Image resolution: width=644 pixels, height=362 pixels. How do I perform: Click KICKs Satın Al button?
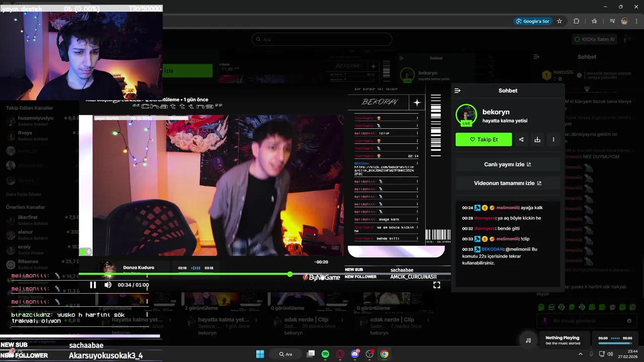pyautogui.click(x=595, y=39)
